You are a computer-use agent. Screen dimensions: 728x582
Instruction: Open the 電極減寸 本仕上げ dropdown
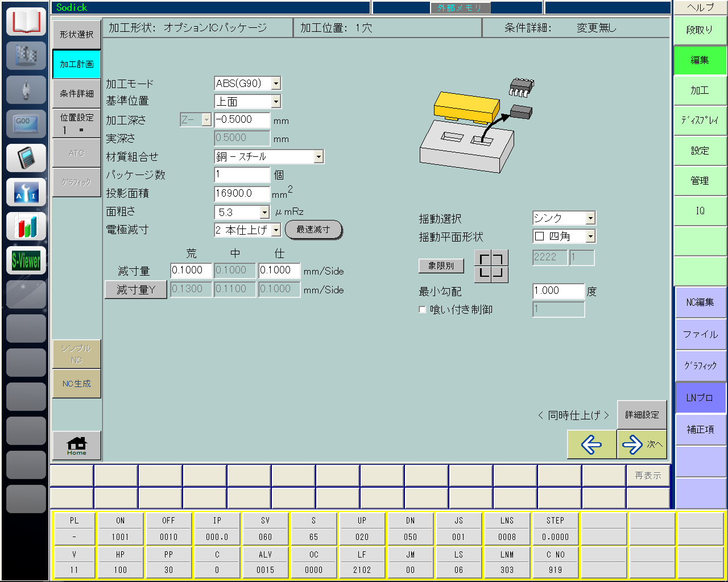click(x=276, y=230)
